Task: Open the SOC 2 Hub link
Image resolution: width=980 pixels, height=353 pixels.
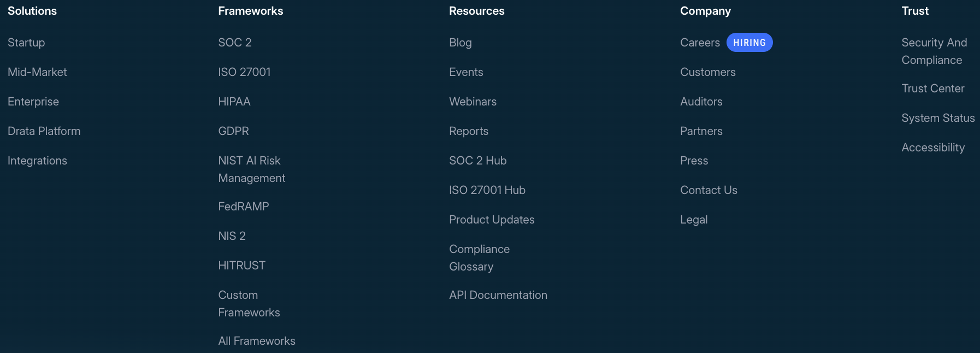Action: tap(478, 161)
